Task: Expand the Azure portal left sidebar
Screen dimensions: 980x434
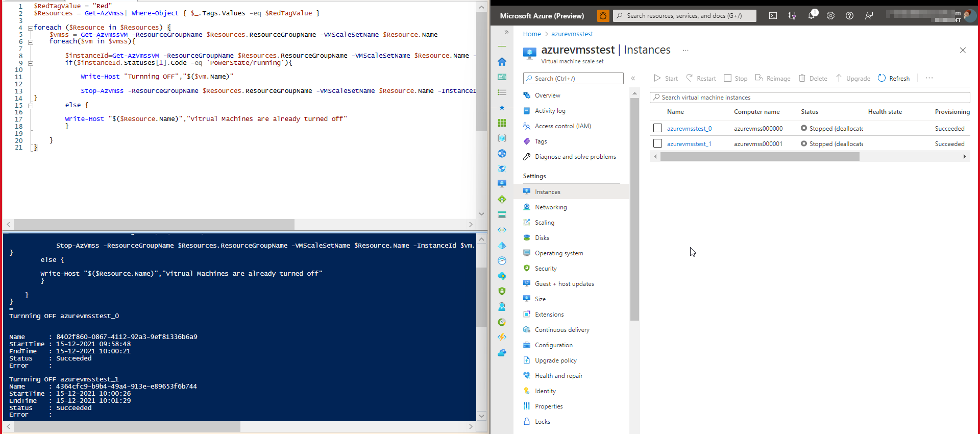Action: click(x=506, y=32)
